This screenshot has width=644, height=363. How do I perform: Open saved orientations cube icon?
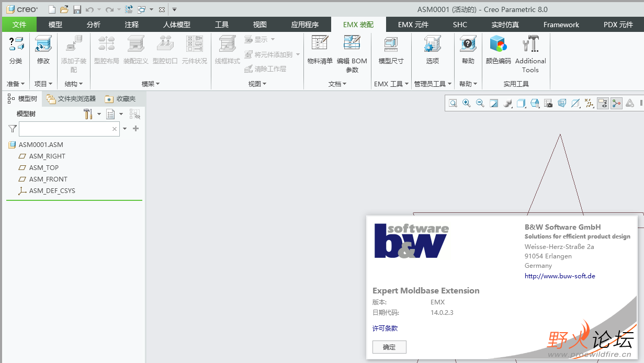pos(521,104)
